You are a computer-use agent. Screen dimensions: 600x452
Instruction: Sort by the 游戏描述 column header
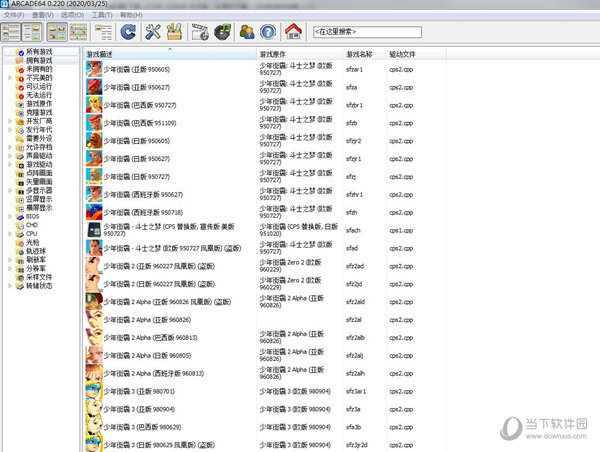170,54
